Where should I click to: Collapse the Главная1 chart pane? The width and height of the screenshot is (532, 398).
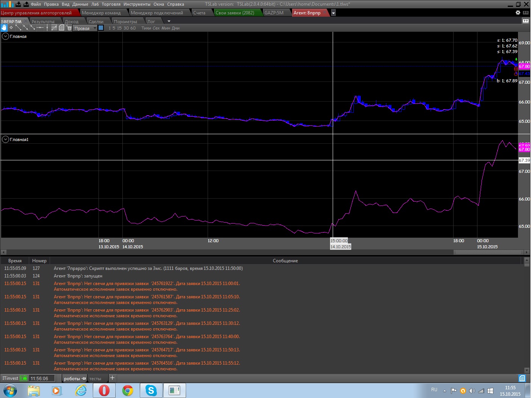5,139
